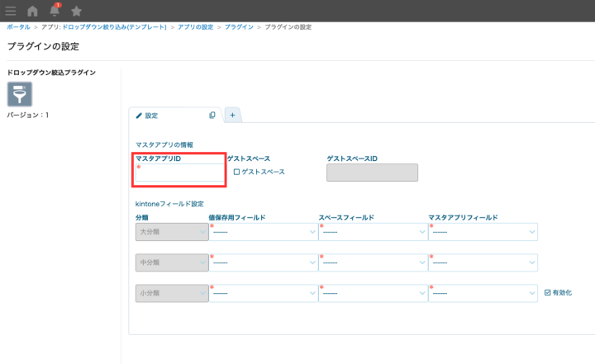Click the pencil icon on 設定 tab
Screen dimensions: 595x364
139,116
